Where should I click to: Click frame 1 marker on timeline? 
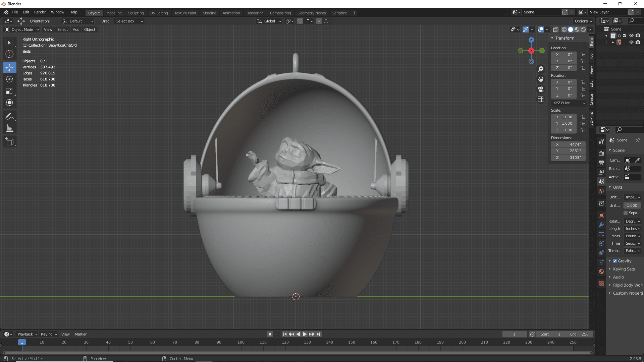(x=21, y=342)
